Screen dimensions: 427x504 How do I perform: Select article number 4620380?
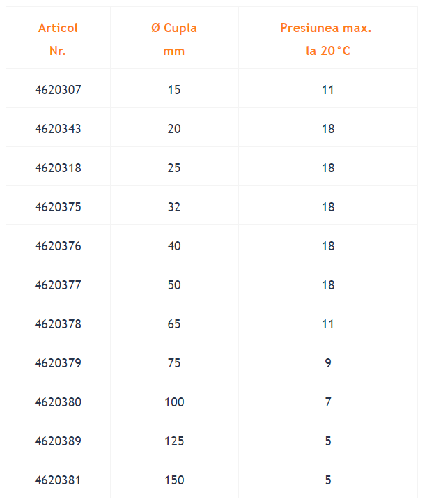[58, 402]
